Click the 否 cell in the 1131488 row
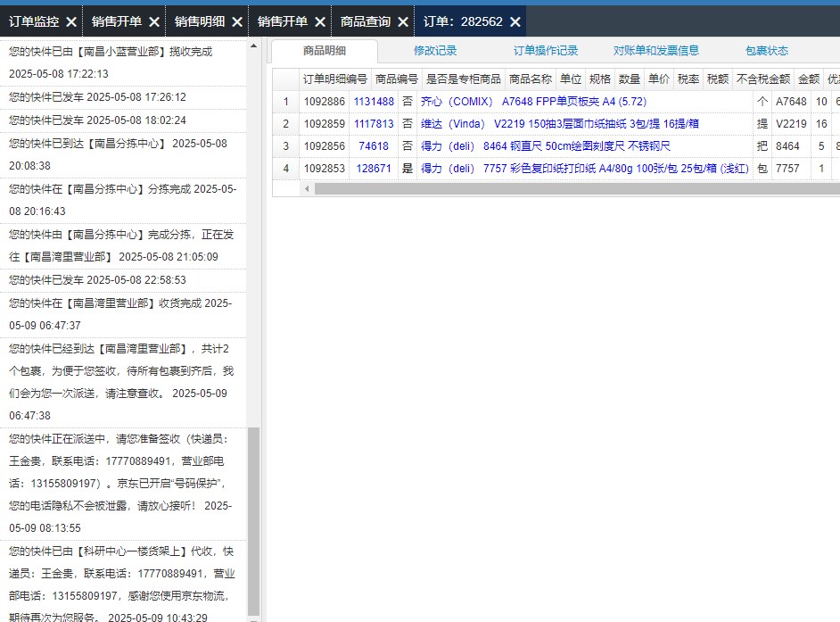The image size is (840, 622). pyautogui.click(x=408, y=102)
